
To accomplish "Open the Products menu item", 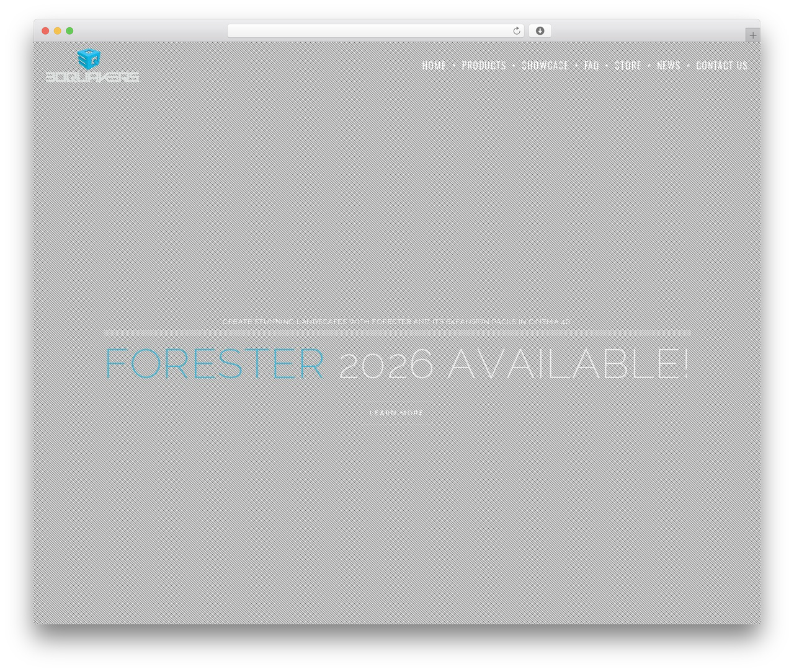I will click(484, 66).
